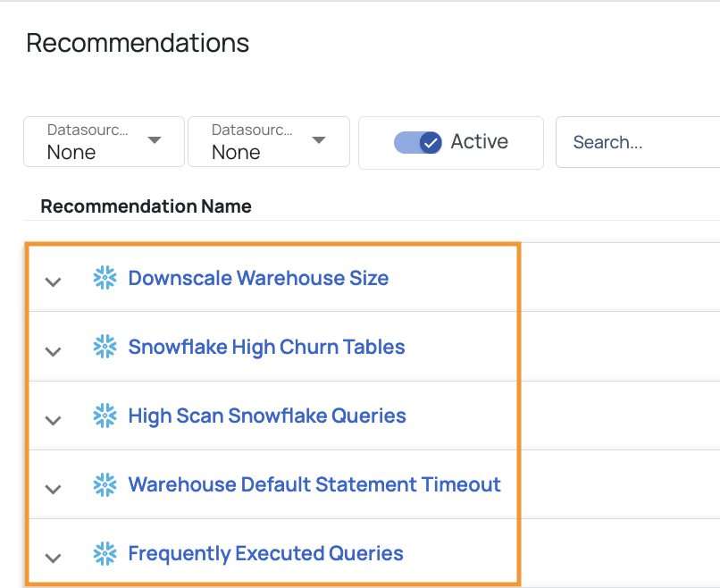Expand the Frequently Executed Queries chevron
This screenshot has height=588, width=720.
(54, 559)
